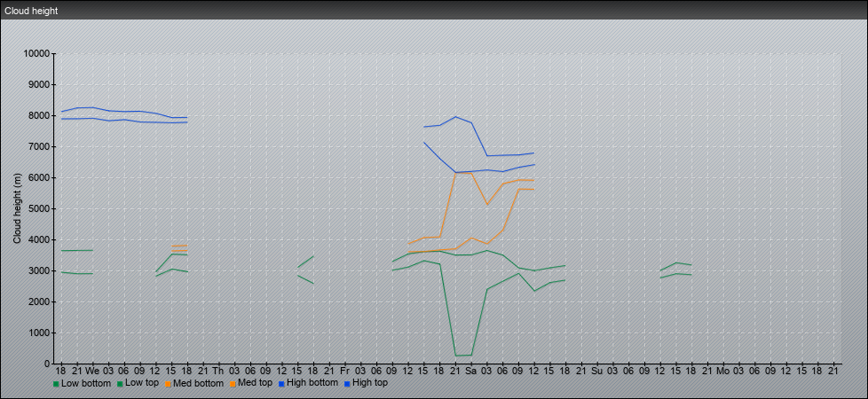Screen dimensions: 868x399
Task: Click the Fr day label on time axis
Action: (344, 371)
